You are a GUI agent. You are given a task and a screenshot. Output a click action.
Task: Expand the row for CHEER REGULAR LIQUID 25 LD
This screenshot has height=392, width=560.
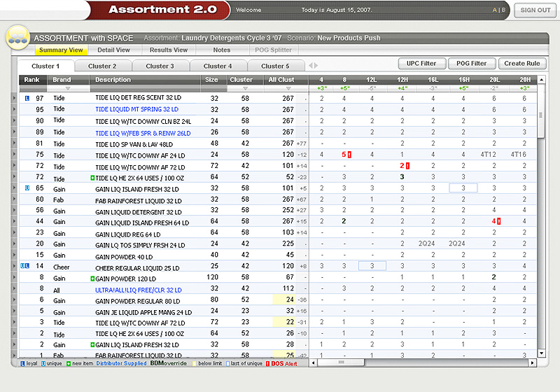pyautogui.click(x=14, y=265)
